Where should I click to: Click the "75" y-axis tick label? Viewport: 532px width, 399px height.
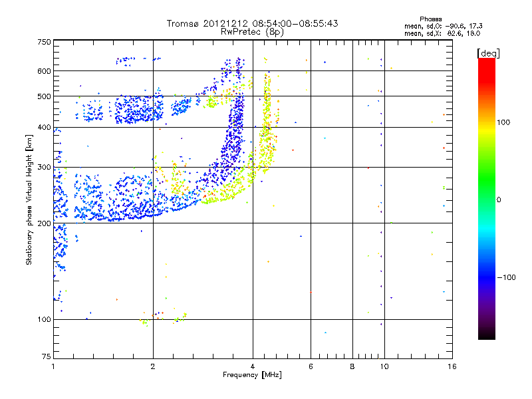click(47, 356)
